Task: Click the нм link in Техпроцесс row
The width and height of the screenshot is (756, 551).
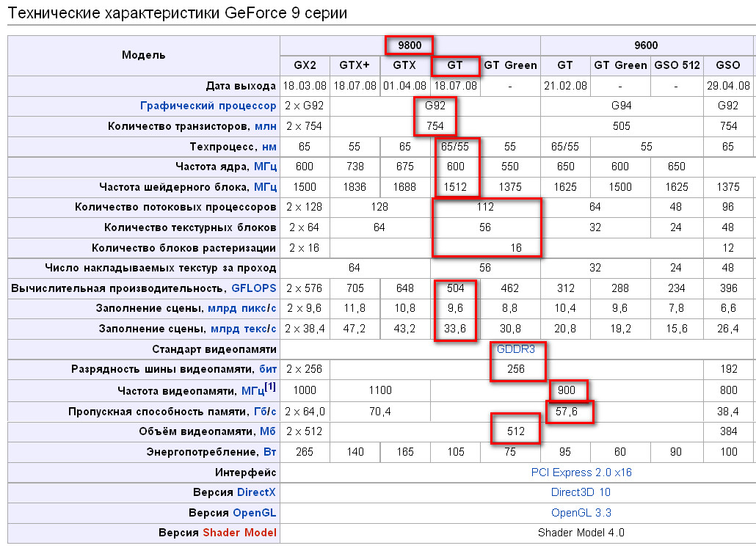Action: [269, 147]
